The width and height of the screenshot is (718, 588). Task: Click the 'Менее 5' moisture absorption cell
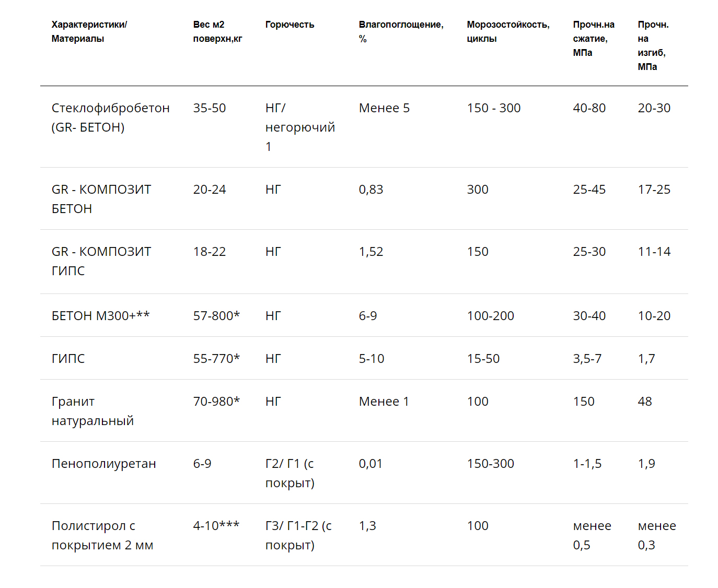[384, 108]
